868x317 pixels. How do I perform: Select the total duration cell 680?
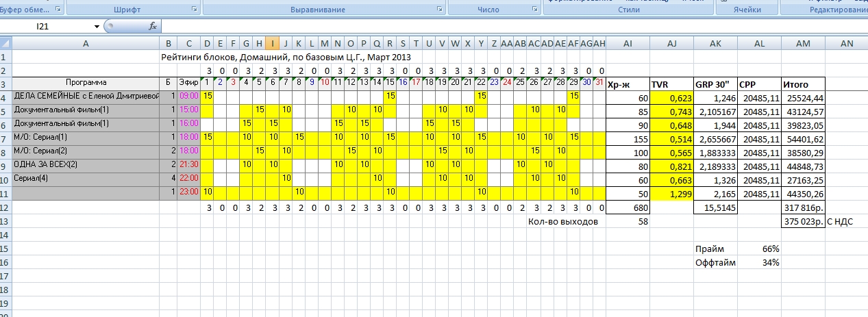click(628, 207)
